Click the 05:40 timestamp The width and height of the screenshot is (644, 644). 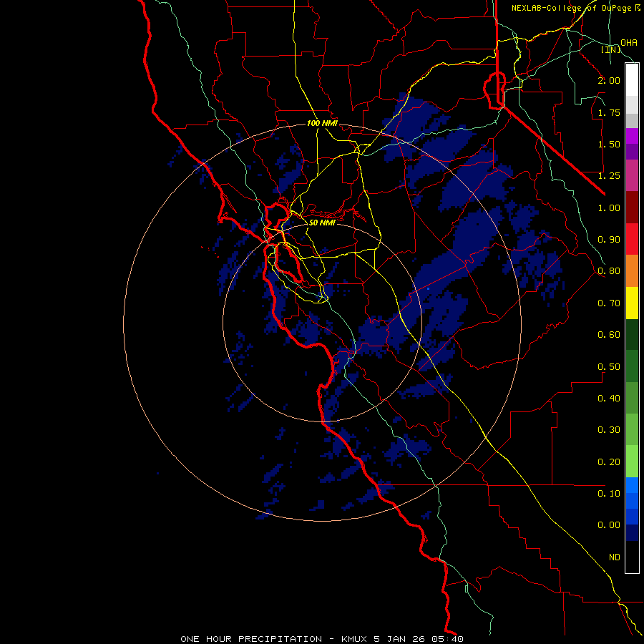pos(448,639)
